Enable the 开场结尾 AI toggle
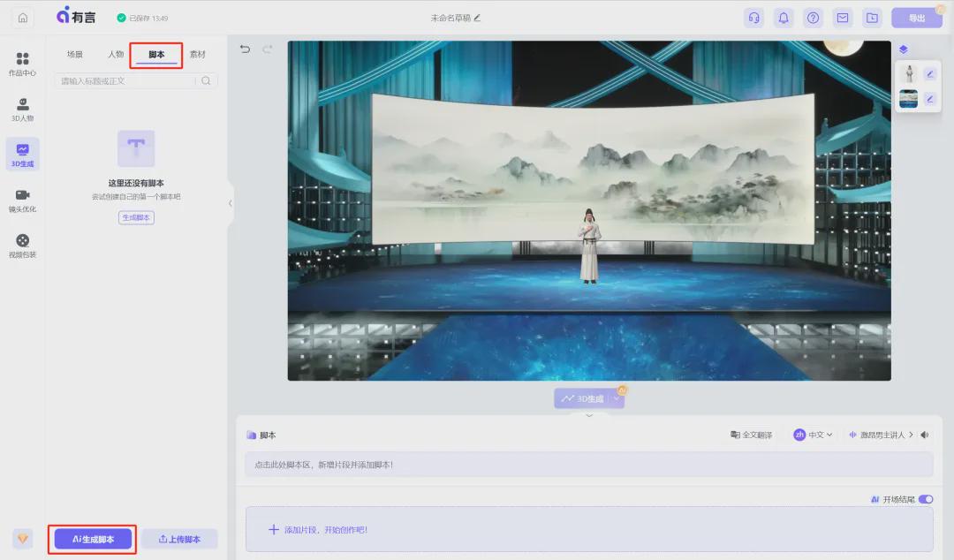The width and height of the screenshot is (954, 560). click(926, 499)
